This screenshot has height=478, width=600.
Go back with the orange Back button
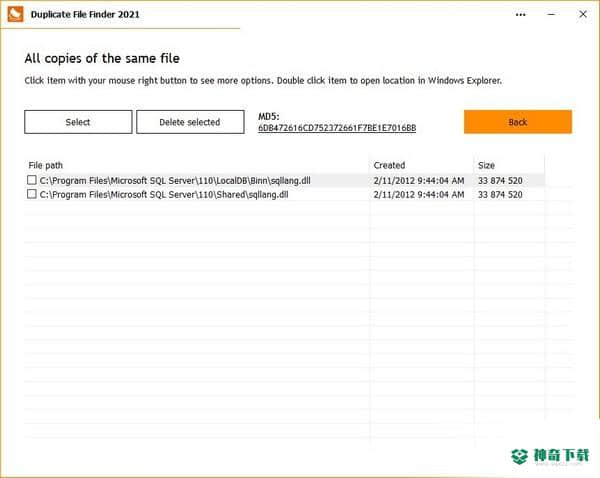(x=518, y=122)
